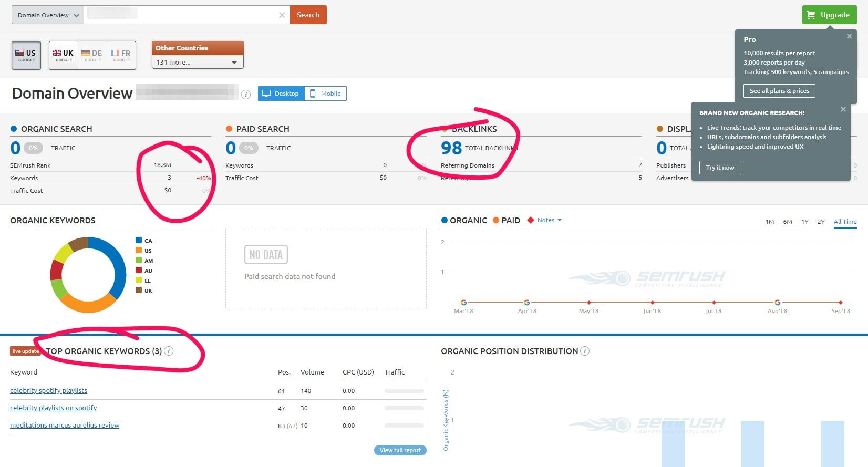Select the 1Y time range

pos(805,222)
